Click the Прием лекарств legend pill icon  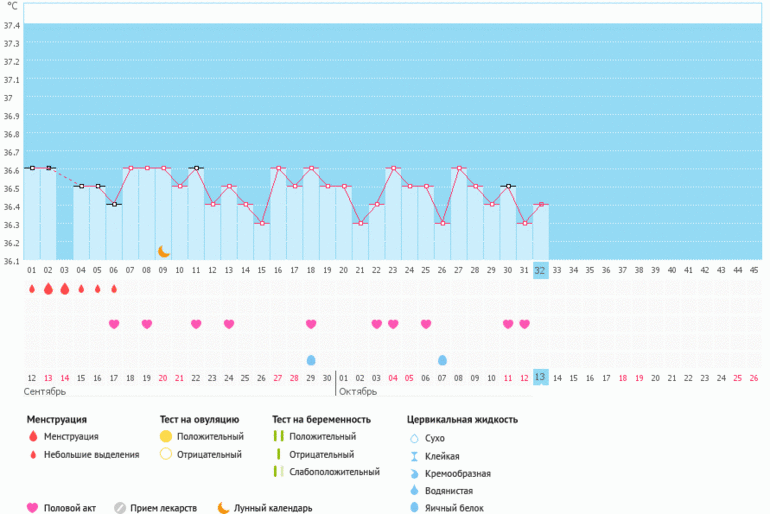coord(119,508)
